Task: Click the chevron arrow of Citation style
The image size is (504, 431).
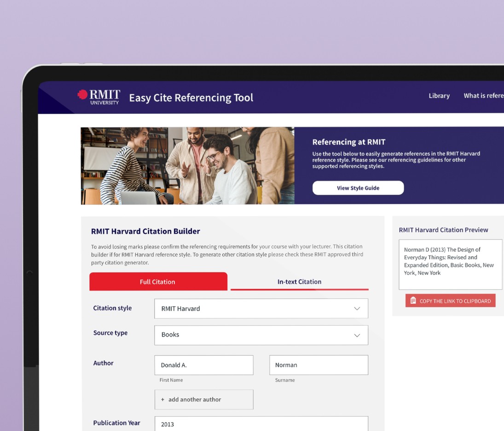Action: [357, 309]
